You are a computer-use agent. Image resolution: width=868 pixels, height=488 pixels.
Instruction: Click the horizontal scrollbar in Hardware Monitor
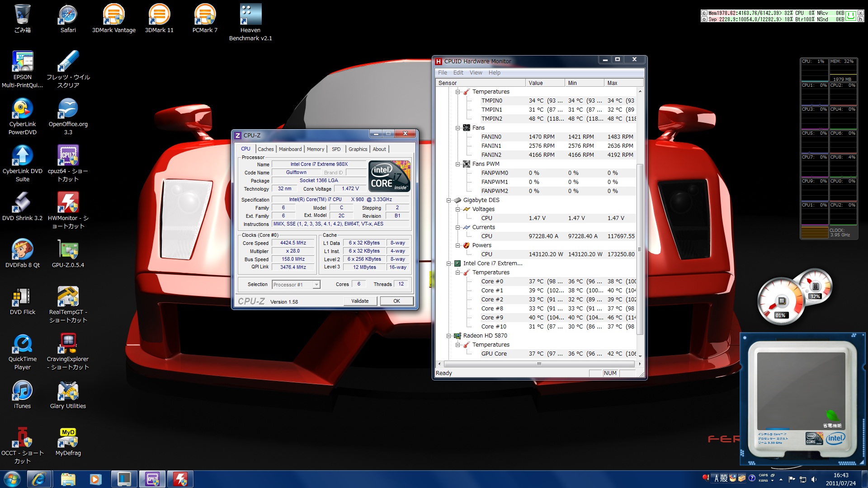[538, 364]
